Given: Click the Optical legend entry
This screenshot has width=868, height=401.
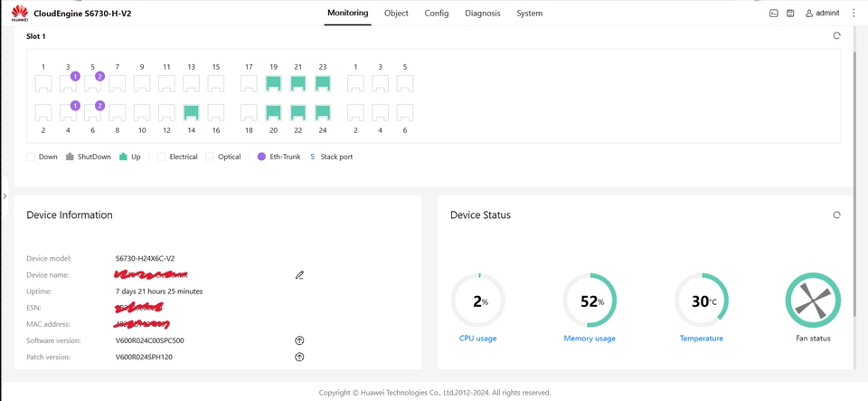Looking at the screenshot, I should (223, 157).
